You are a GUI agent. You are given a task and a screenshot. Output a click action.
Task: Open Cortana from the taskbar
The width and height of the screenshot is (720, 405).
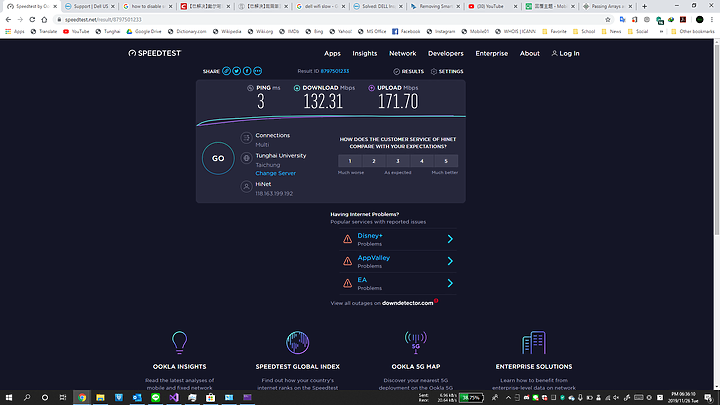coord(45,398)
